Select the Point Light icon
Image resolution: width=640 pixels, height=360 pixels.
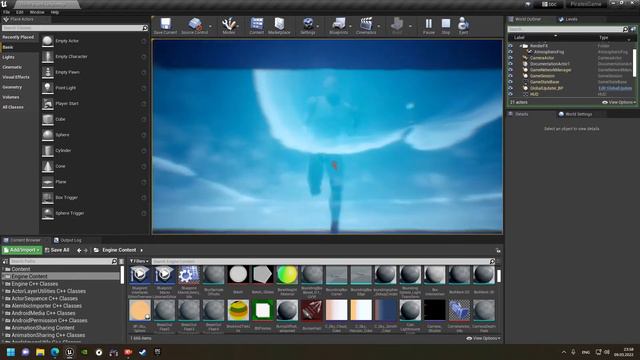(48, 88)
